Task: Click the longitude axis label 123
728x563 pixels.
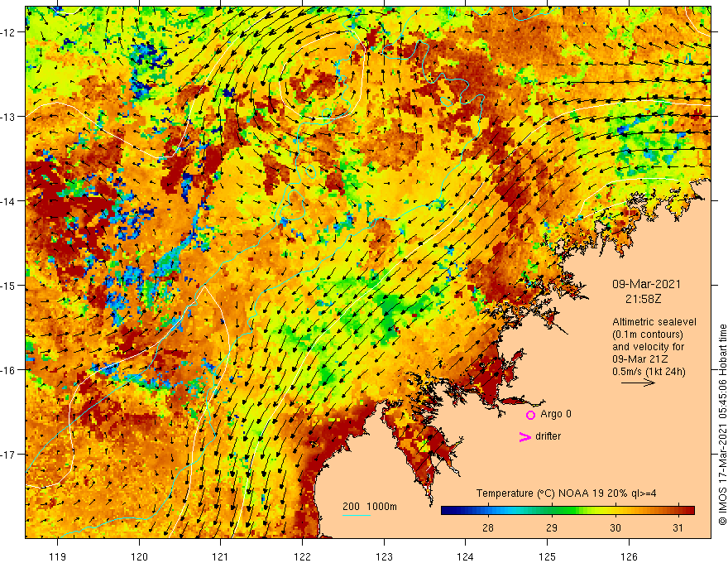Action: (384, 556)
